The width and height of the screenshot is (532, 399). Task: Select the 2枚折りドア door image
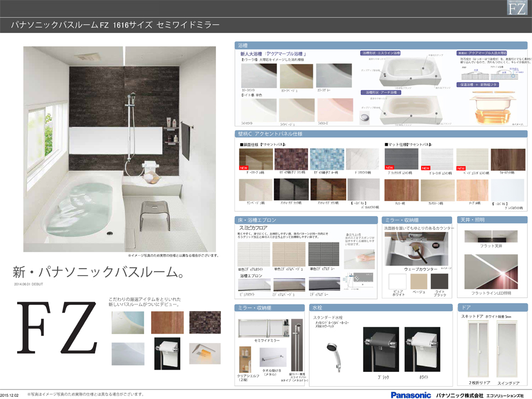pyautogui.click(x=479, y=349)
